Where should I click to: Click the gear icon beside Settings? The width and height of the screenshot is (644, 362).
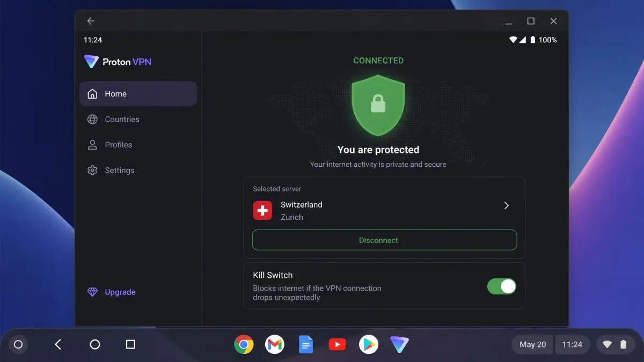[x=92, y=170]
